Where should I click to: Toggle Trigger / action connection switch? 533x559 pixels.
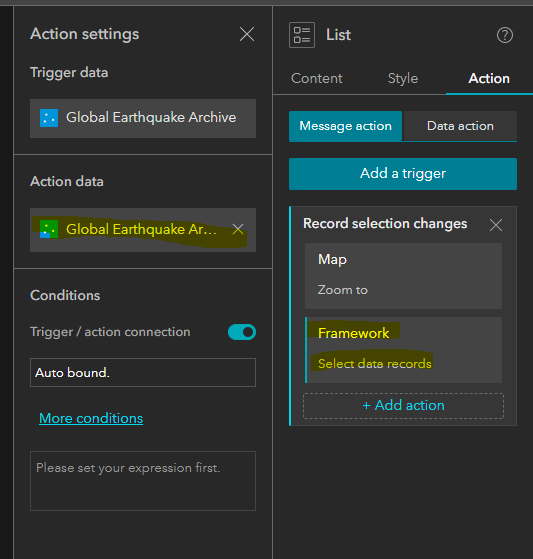(242, 332)
